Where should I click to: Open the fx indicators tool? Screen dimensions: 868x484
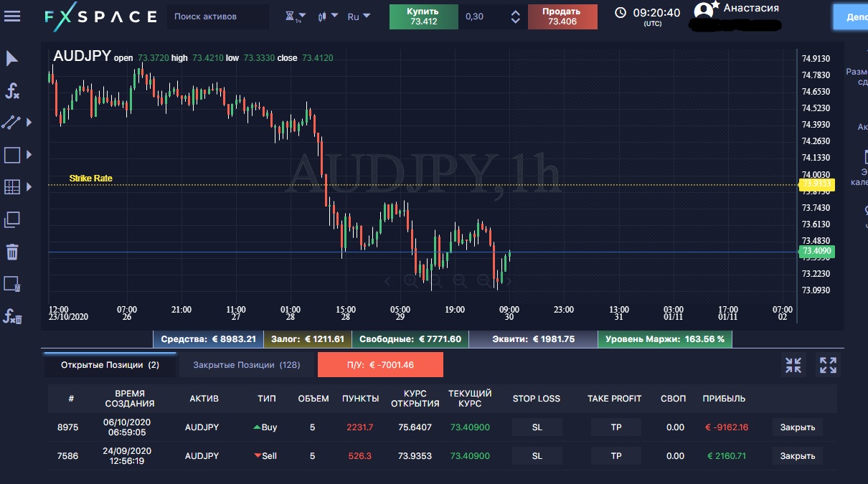(12, 91)
